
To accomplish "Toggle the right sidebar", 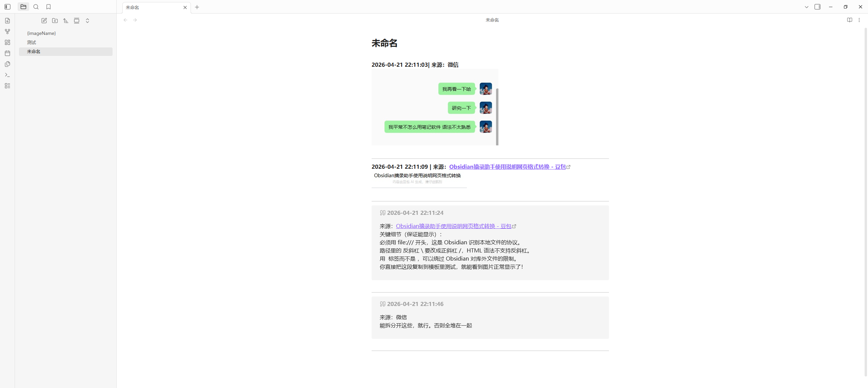I will 817,7.
